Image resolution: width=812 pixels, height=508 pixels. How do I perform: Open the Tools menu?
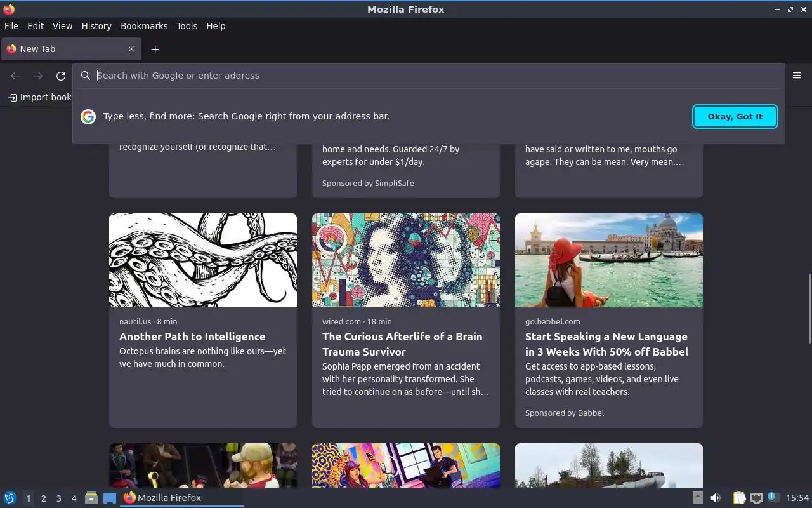click(187, 26)
